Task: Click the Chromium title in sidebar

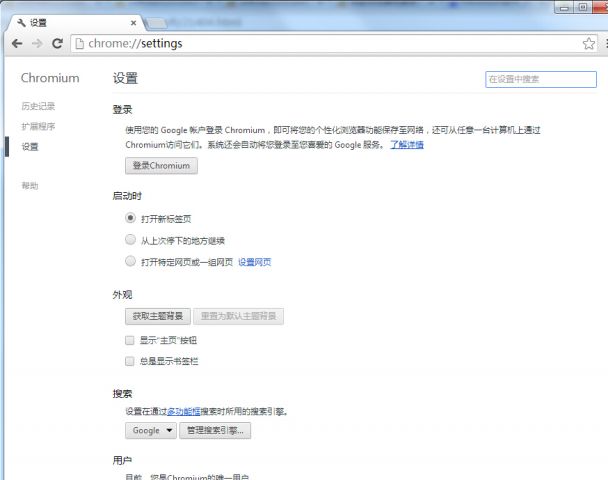Action: 50,78
